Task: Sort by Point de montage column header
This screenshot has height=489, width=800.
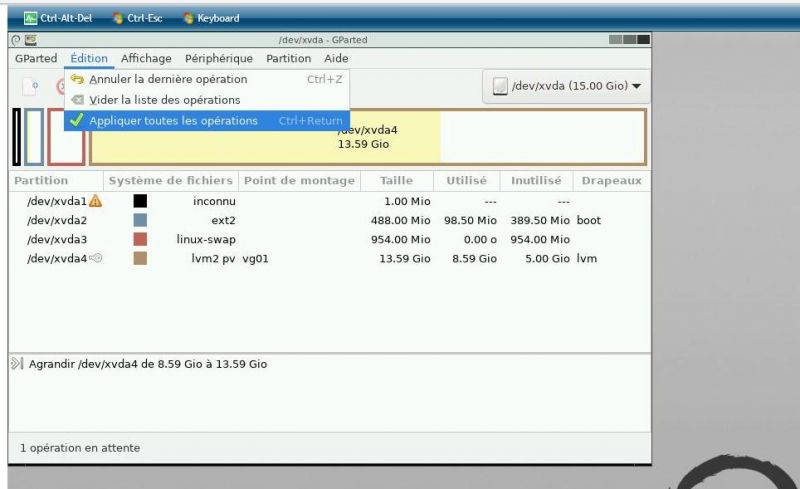Action: point(299,181)
